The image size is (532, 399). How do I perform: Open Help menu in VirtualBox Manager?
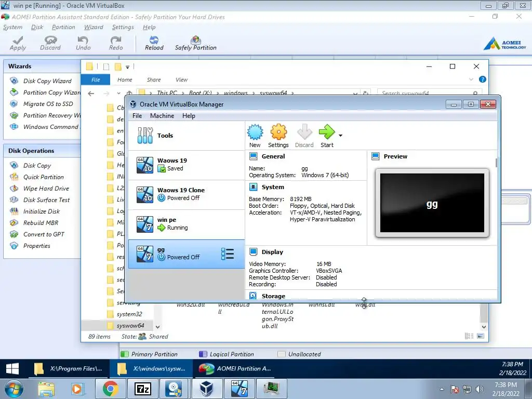click(189, 116)
